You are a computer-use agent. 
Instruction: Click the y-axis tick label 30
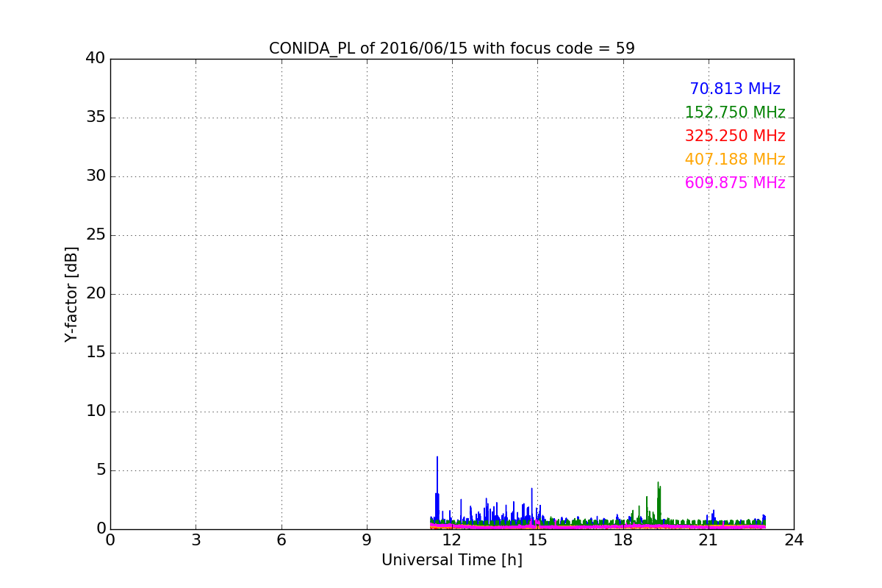tap(96, 176)
